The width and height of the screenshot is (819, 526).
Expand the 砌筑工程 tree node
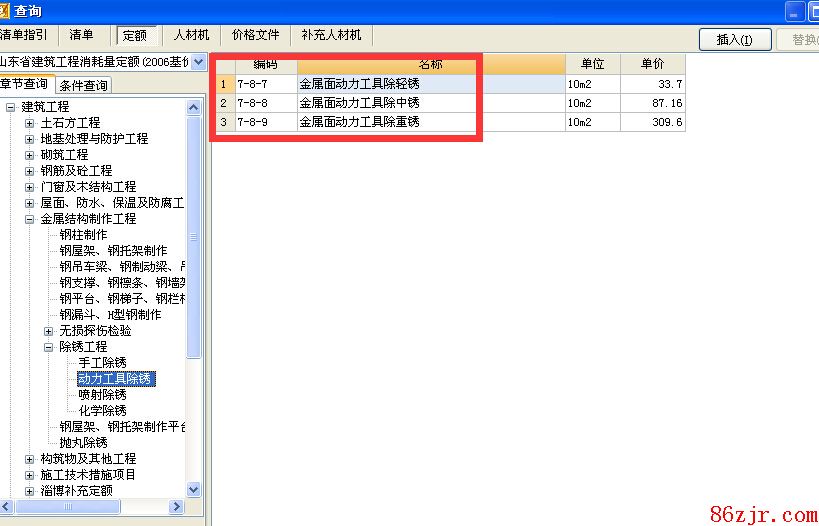point(30,155)
